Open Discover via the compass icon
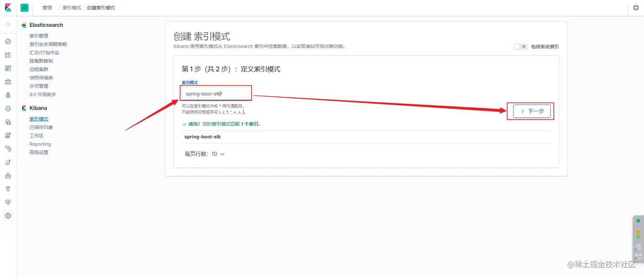This screenshot has width=644, height=277. pyautogui.click(x=8, y=42)
